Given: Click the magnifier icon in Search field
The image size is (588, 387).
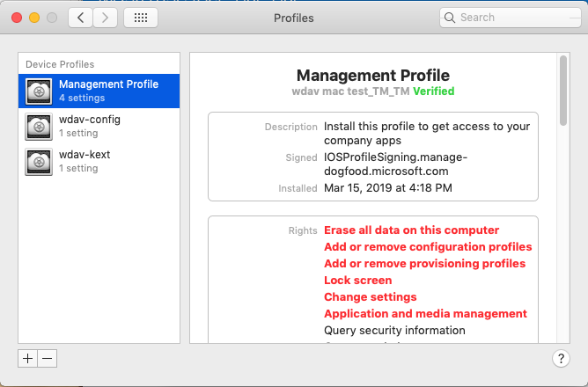Looking at the screenshot, I should pos(450,18).
